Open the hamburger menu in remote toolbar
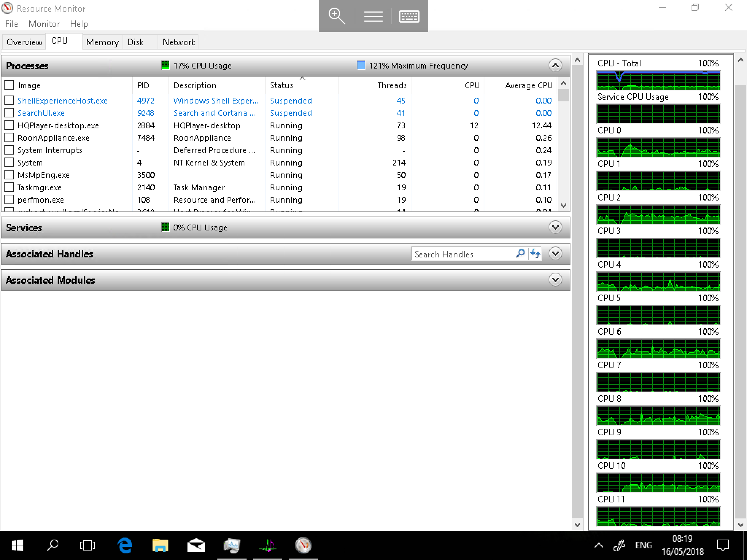 coord(373,16)
